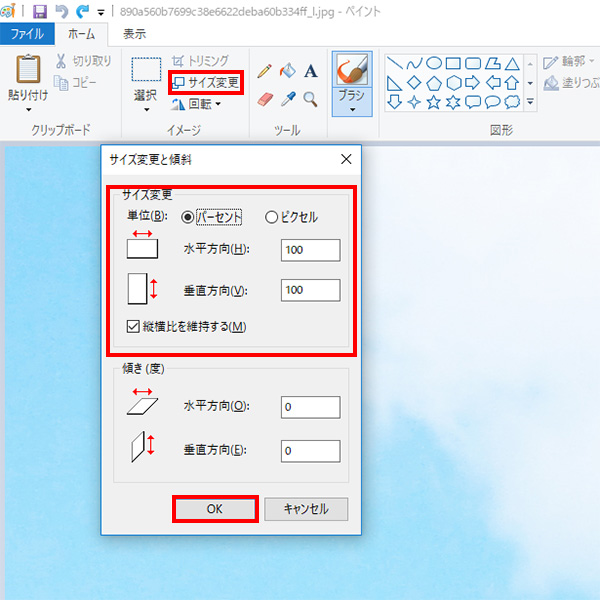Select the polygon shape
This screenshot has height=600, width=600.
(492, 63)
